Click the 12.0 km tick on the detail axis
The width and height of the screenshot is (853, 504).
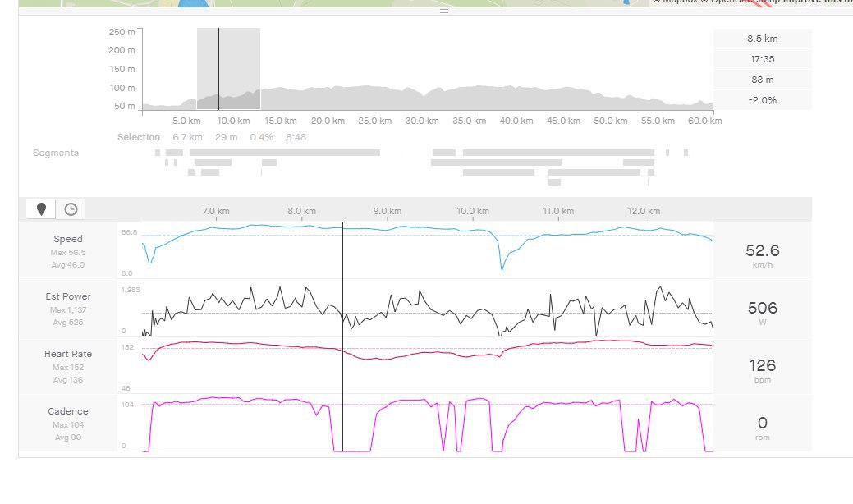(644, 211)
